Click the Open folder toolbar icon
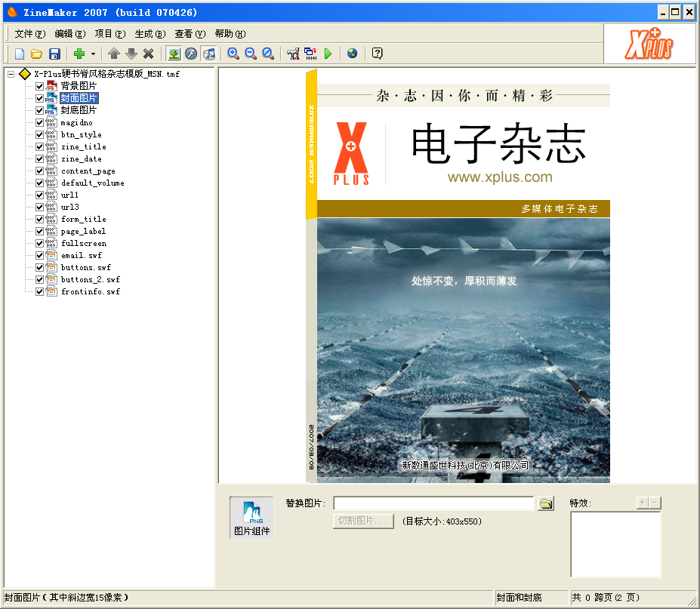The width and height of the screenshot is (700, 609). pos(36,54)
